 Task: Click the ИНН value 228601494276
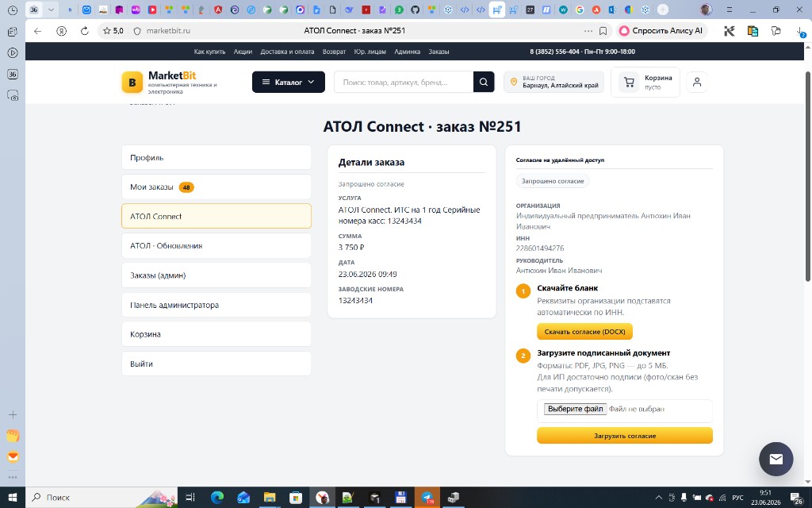point(540,248)
